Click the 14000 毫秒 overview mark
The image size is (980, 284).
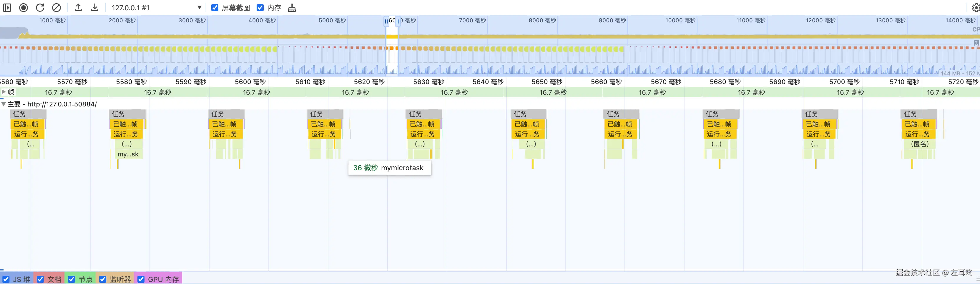pos(961,21)
